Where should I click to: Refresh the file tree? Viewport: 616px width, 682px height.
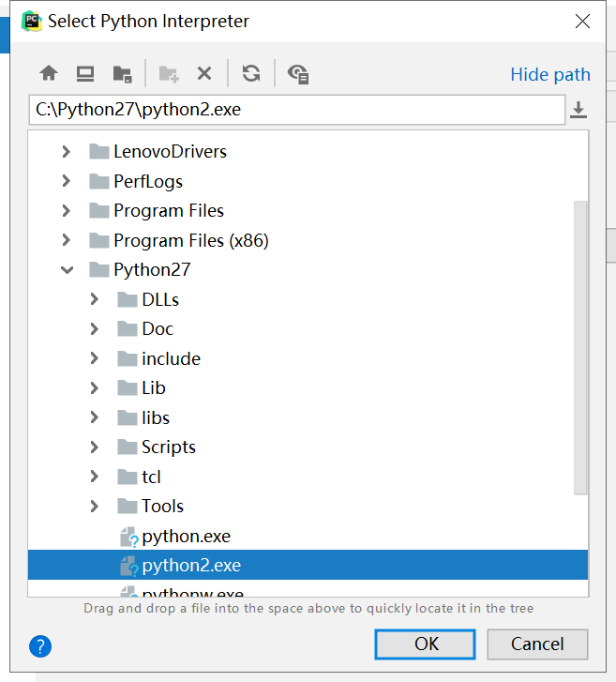pyautogui.click(x=251, y=73)
